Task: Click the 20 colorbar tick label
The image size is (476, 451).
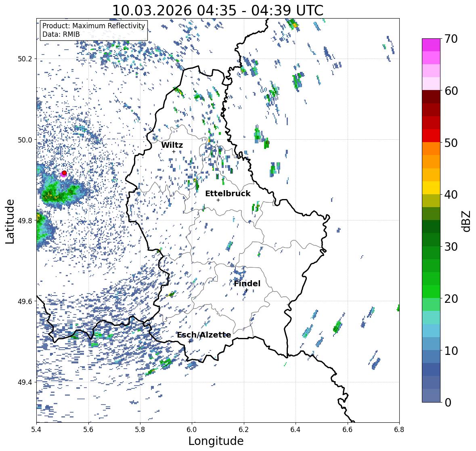Action: coord(451,299)
